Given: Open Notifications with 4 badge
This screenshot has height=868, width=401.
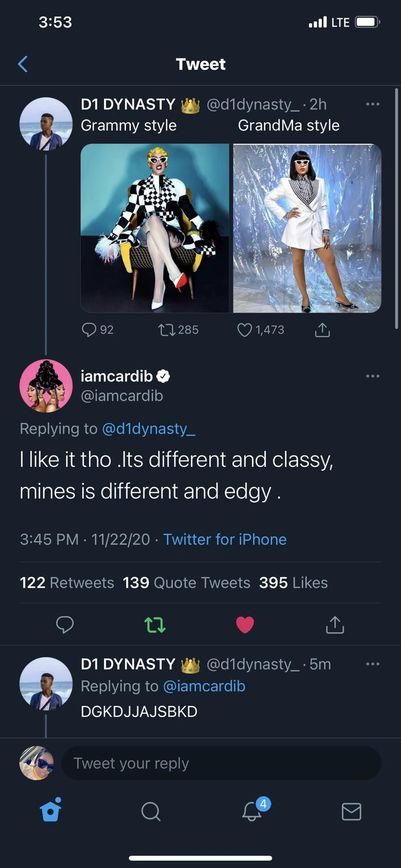Looking at the screenshot, I should [252, 811].
